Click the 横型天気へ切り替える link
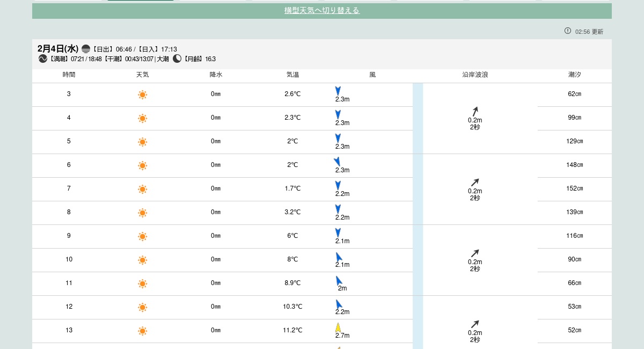The height and width of the screenshot is (349, 644). pyautogui.click(x=321, y=11)
